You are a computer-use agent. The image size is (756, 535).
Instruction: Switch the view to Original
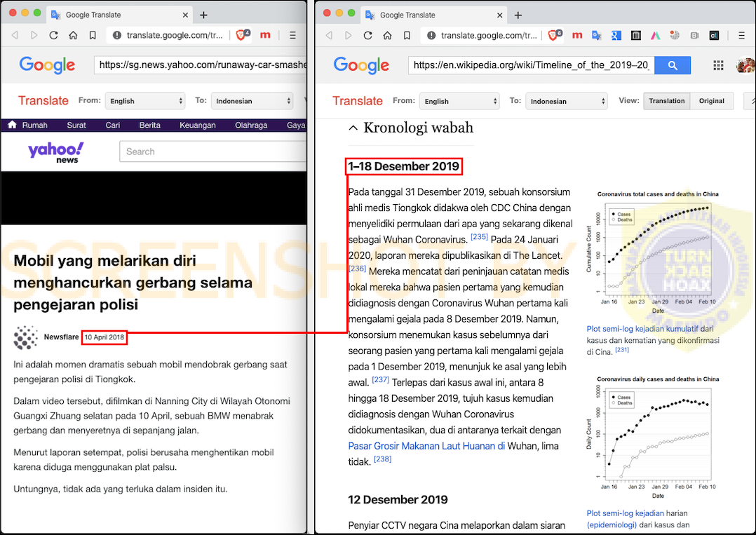[712, 101]
